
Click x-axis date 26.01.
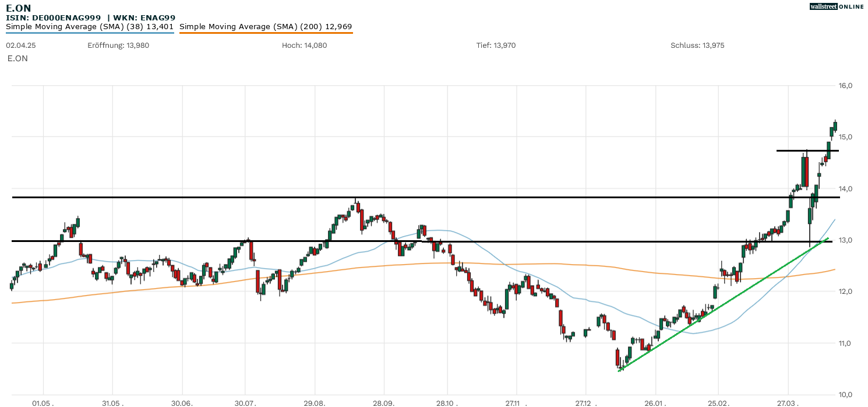coord(655,402)
